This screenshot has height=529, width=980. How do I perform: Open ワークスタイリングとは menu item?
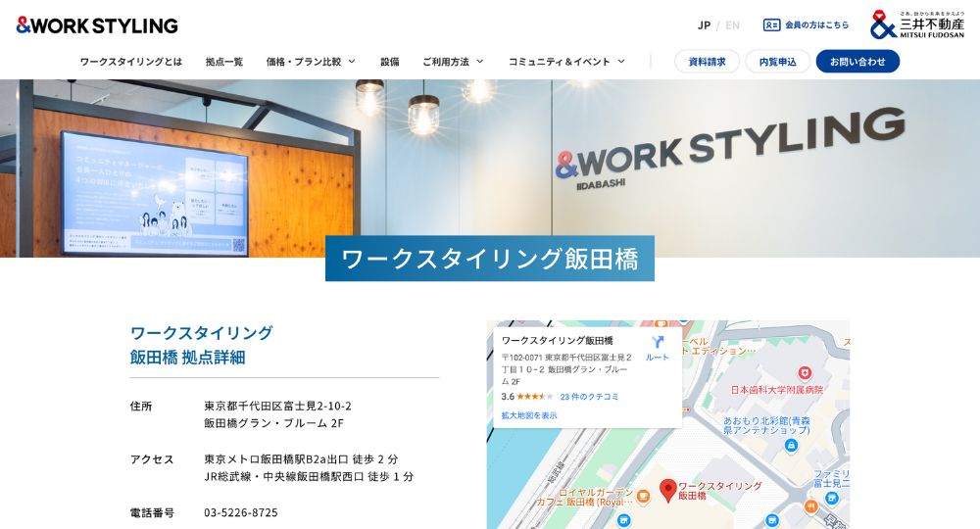coord(131,62)
